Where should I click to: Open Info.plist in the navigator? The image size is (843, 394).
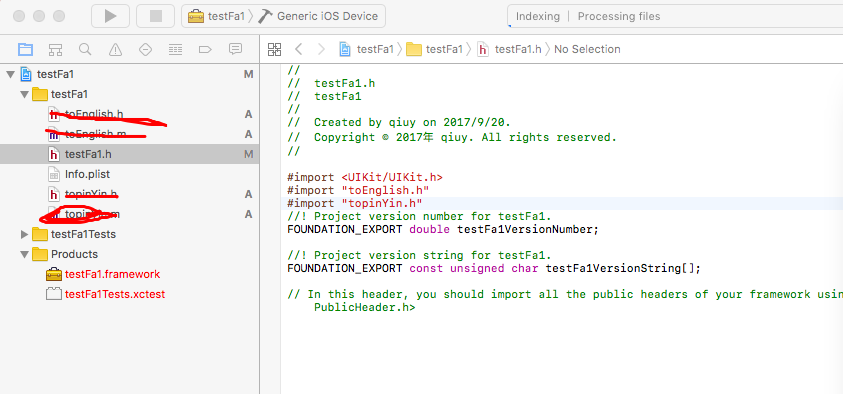point(129,174)
